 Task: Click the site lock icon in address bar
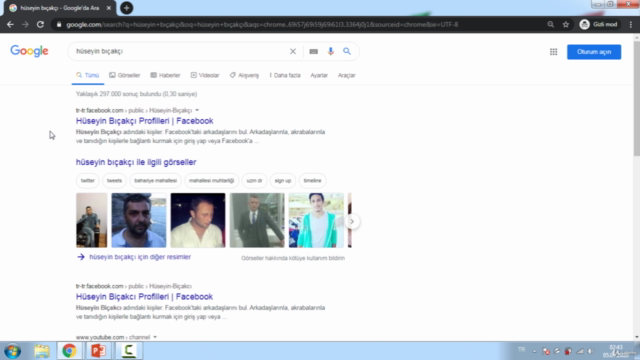pyautogui.click(x=59, y=24)
